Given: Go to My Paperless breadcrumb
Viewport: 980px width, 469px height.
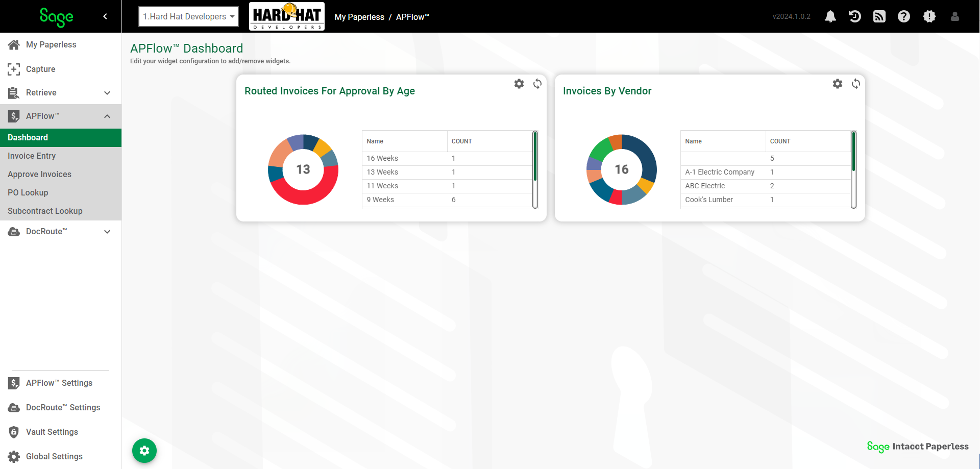Looking at the screenshot, I should [x=359, y=17].
